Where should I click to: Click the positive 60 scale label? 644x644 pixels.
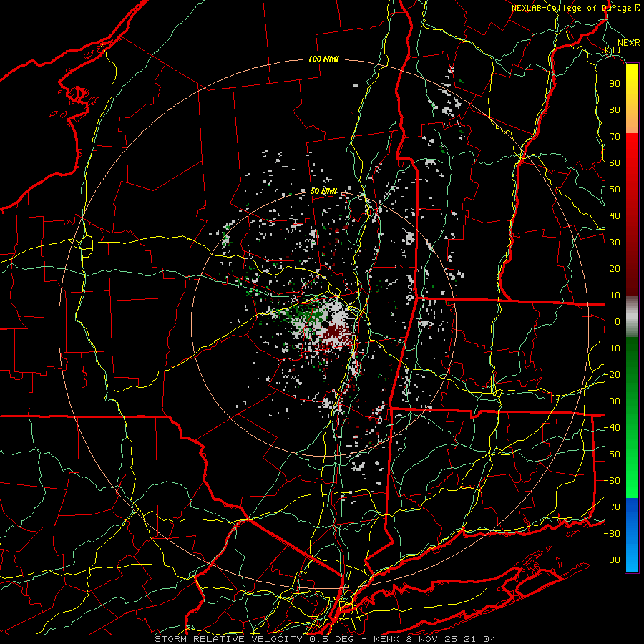tap(615, 162)
